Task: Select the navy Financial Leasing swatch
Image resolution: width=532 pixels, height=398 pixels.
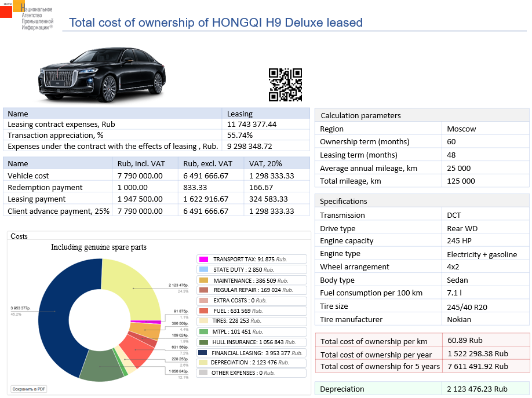Action: coord(202,353)
